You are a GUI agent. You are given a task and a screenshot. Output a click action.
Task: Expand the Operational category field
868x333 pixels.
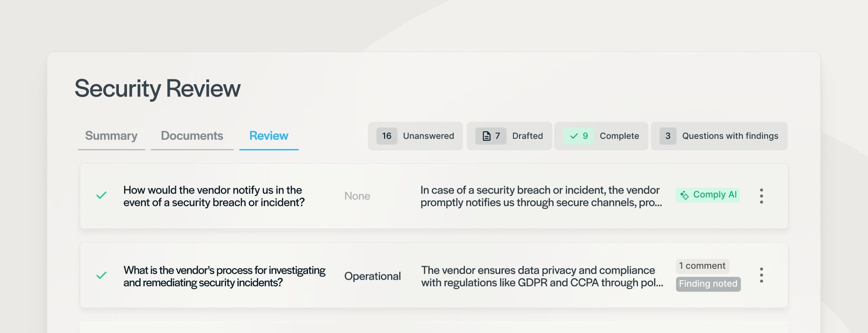click(372, 276)
